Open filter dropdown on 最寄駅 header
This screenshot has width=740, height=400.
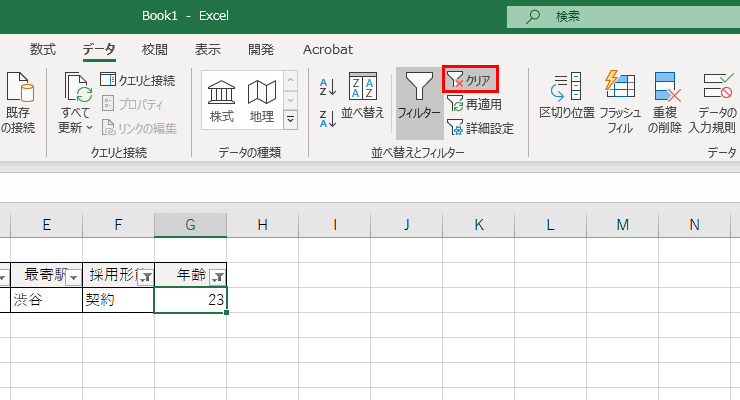click(x=73, y=277)
